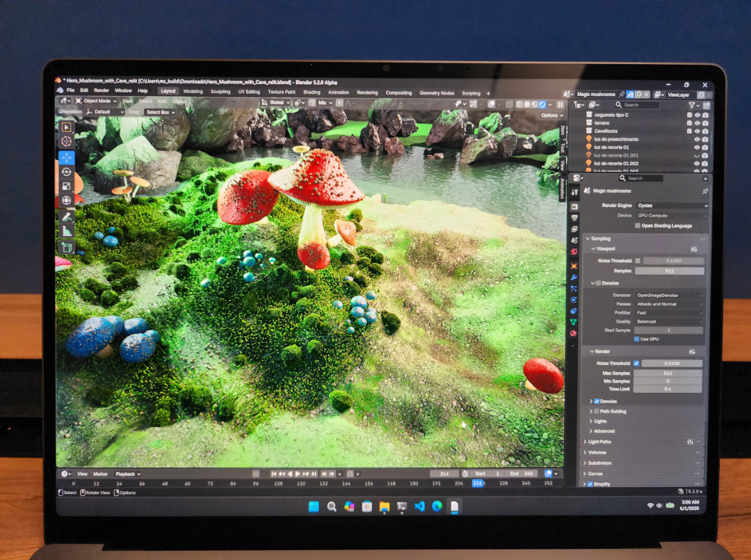Click the outliner filter funnel icon
Viewport: 751px width, 560px height.
click(x=692, y=105)
